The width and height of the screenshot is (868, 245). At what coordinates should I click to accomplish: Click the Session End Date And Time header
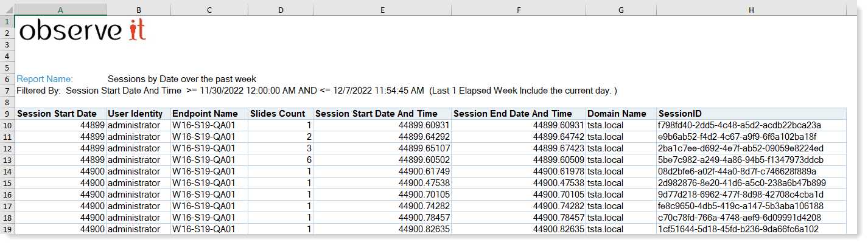(x=513, y=114)
